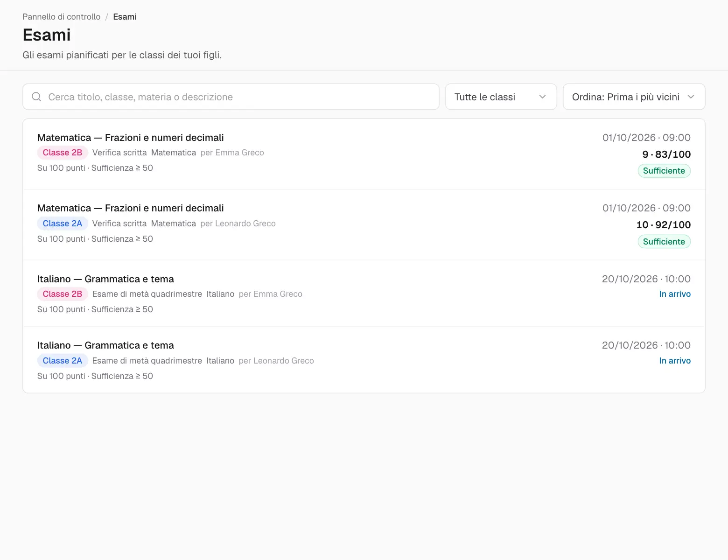Click the Classe 2B badge on first exam

pyautogui.click(x=63, y=153)
